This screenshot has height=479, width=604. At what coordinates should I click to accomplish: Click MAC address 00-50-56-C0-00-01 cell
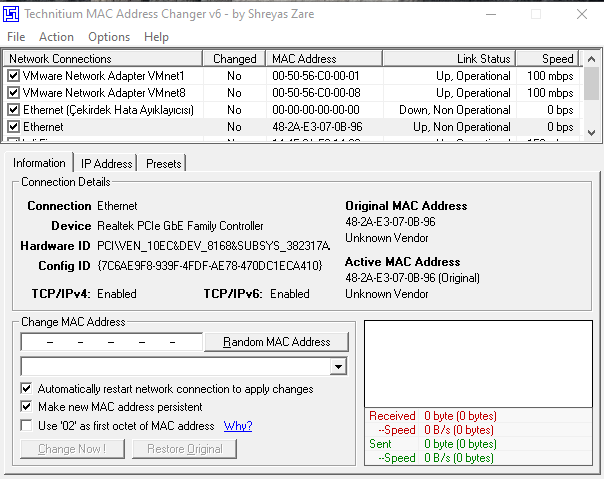(x=315, y=76)
